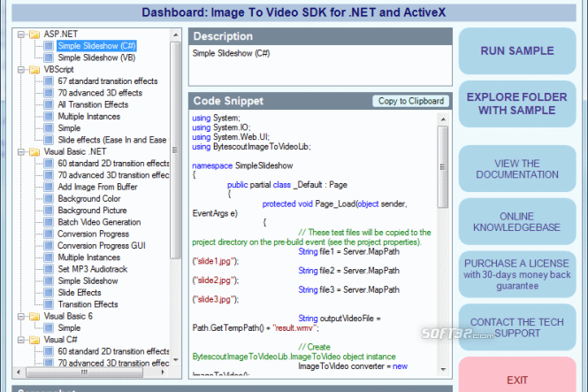Select 70 advanced 3D effects sample
The image size is (588, 392).
(x=100, y=93)
